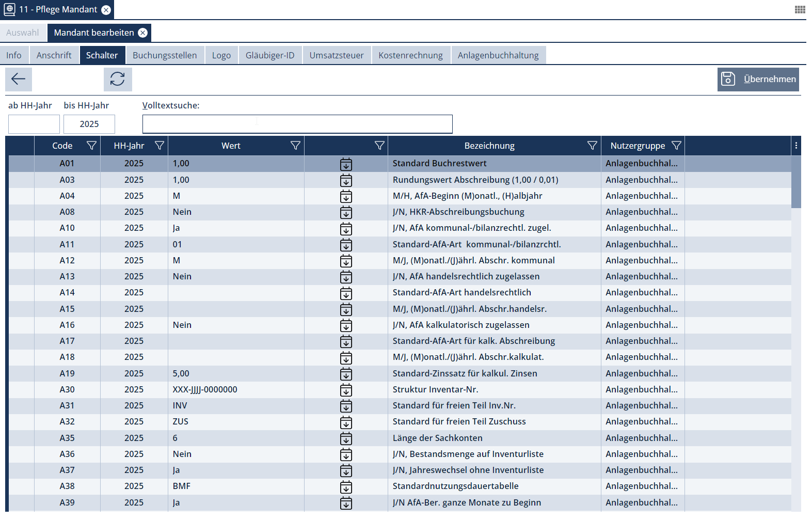Click the table vertical scrollbar thumb
812x520 pixels.
[x=795, y=182]
